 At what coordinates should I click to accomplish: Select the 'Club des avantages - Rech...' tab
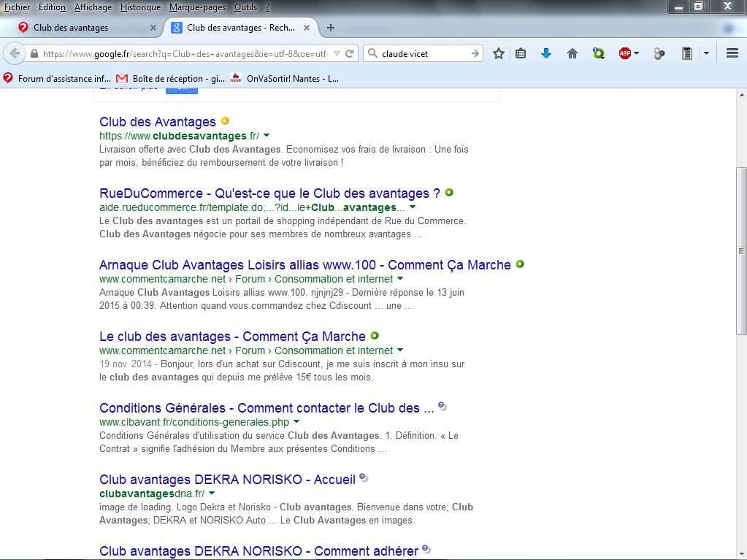tap(240, 28)
